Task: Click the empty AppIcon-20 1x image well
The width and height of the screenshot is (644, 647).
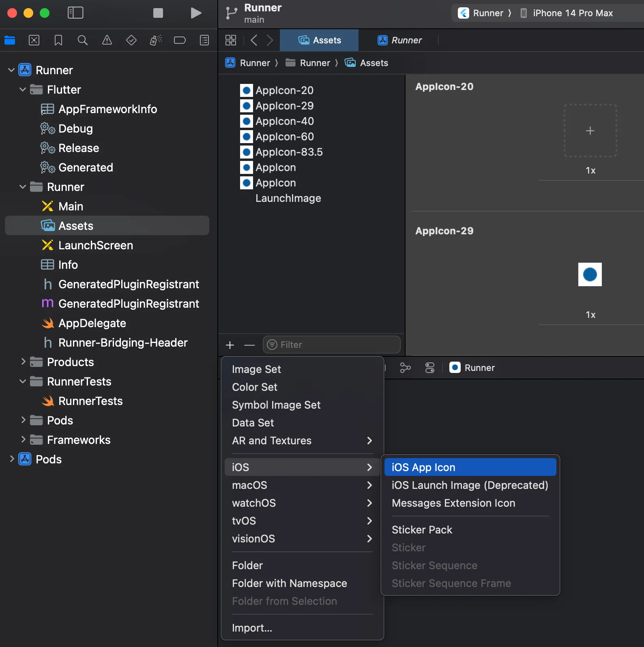Action: point(590,131)
